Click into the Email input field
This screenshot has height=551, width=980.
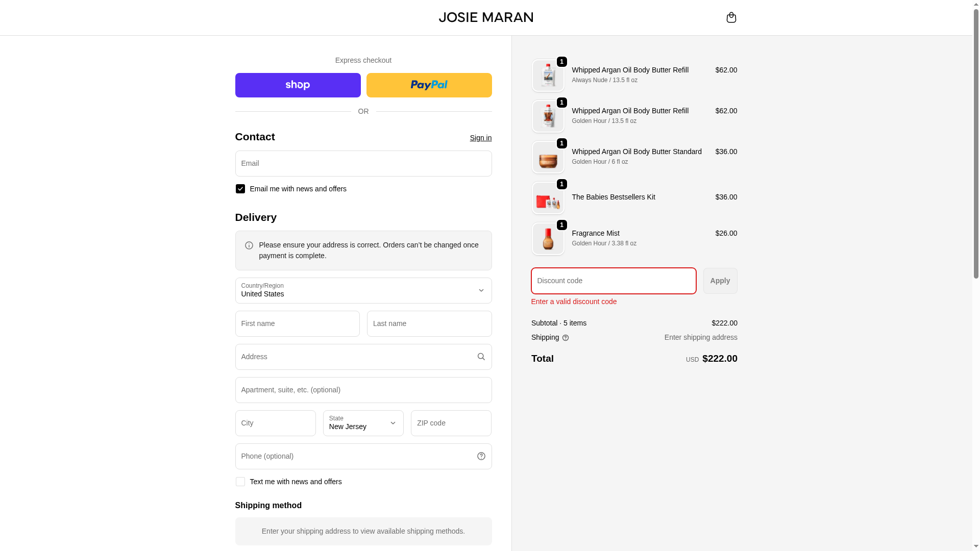pos(363,163)
